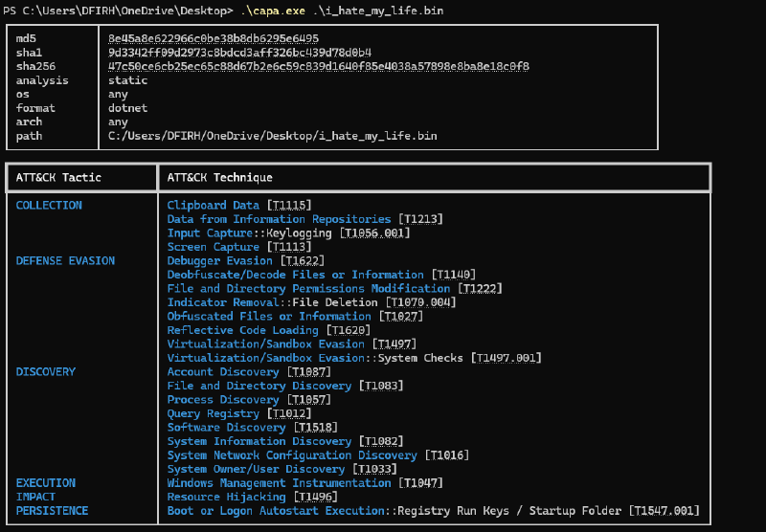Click 'System Owner/User Discovery' technique
Screen dimensions: 766x532
256,470
